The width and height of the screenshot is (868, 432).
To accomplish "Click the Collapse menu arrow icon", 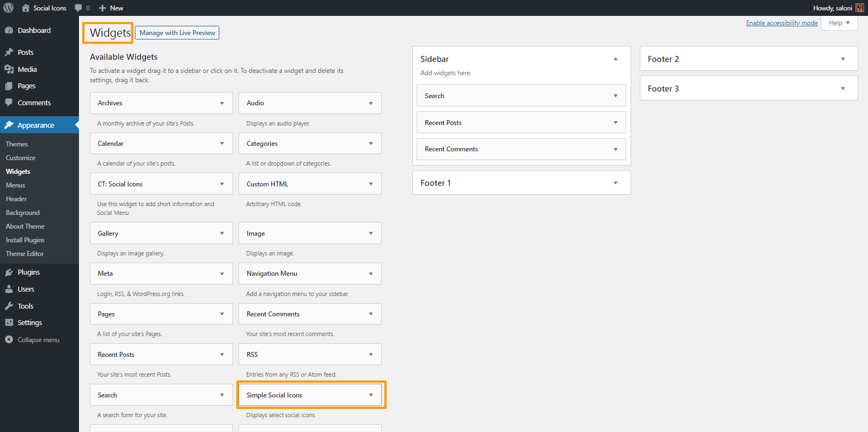I will click(x=9, y=339).
